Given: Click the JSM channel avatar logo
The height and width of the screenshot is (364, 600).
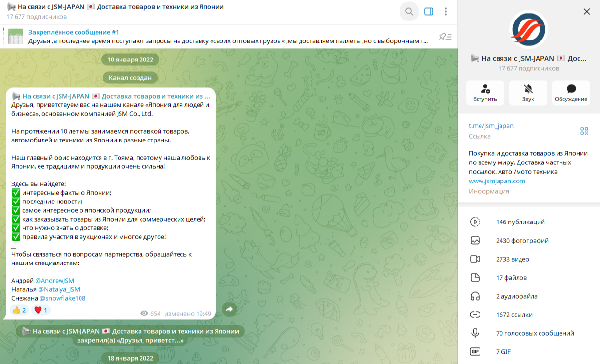Looking at the screenshot, I should tap(528, 29).
